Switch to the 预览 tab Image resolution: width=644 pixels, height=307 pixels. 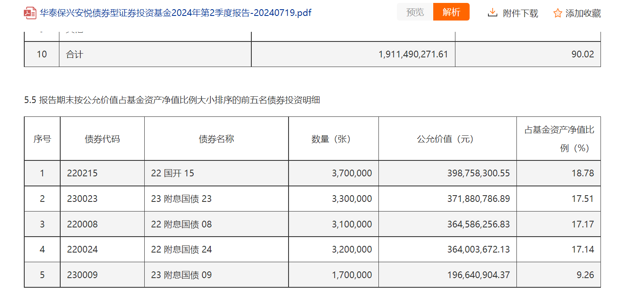[415, 12]
